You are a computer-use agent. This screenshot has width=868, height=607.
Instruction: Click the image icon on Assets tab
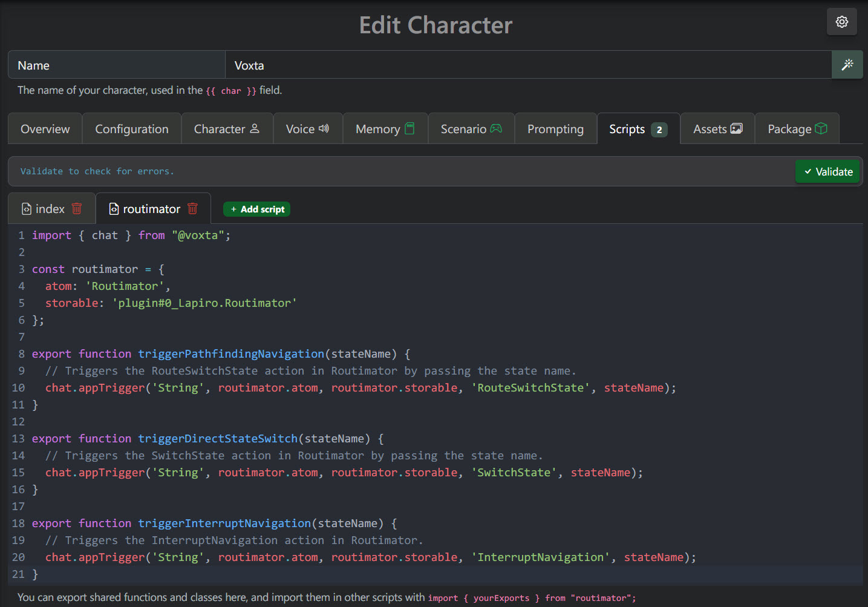point(736,129)
